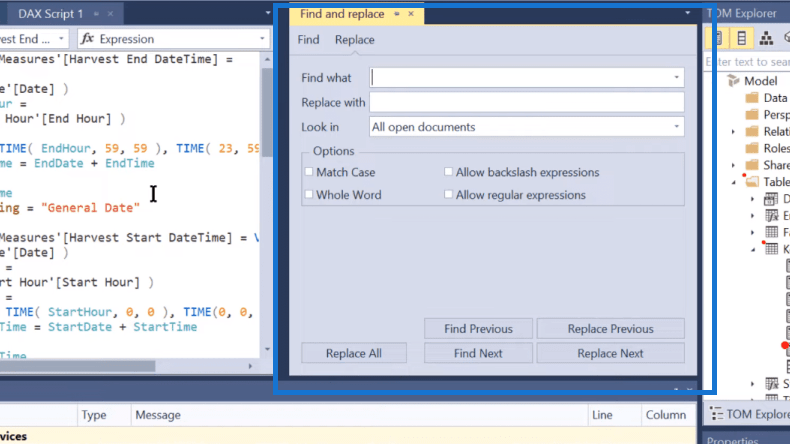
Task: Check Allow backslash expressions
Action: [448, 172]
